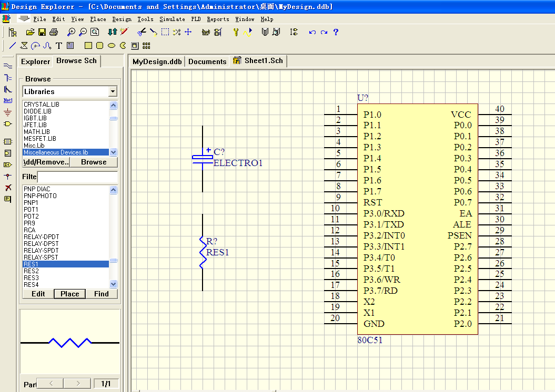Click the Undo arrow icon

click(x=312, y=32)
